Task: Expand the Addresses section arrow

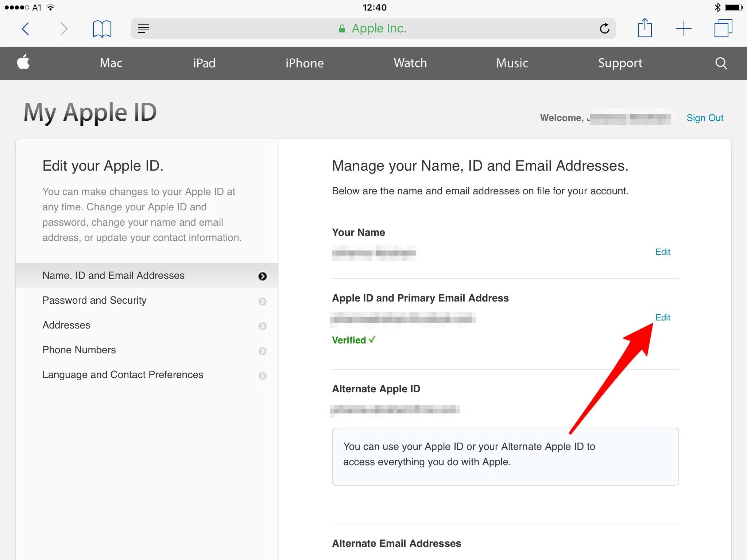Action: pos(262,326)
